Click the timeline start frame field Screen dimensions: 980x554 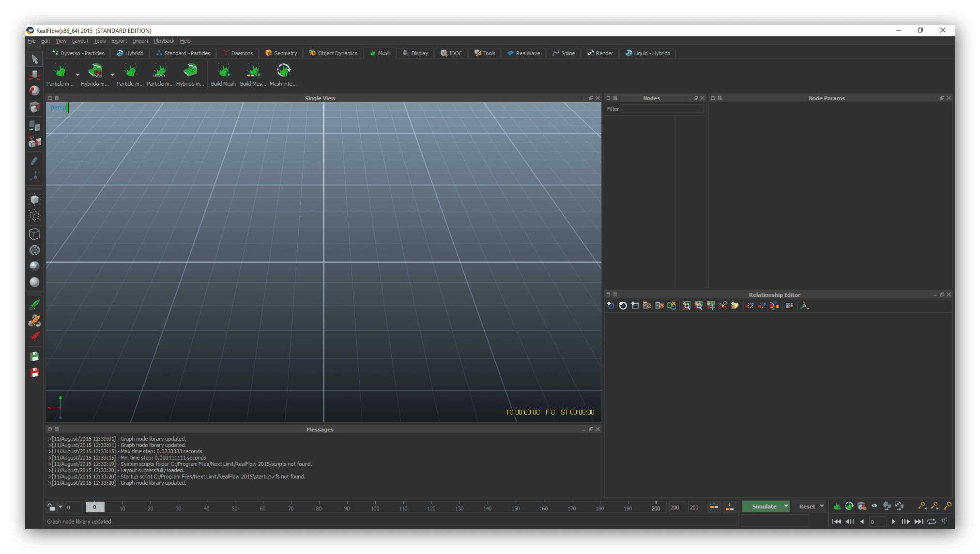[x=74, y=507]
